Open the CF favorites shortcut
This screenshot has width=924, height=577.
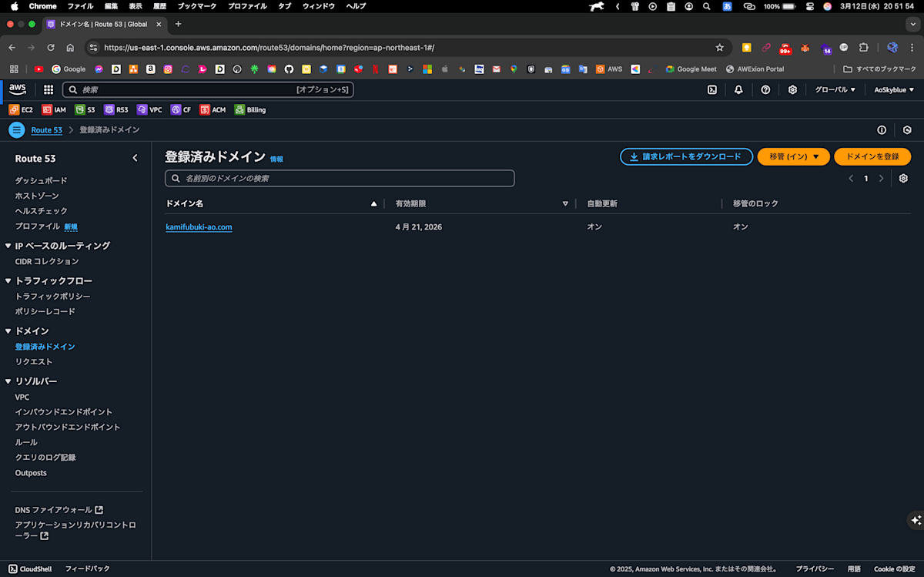(x=181, y=109)
